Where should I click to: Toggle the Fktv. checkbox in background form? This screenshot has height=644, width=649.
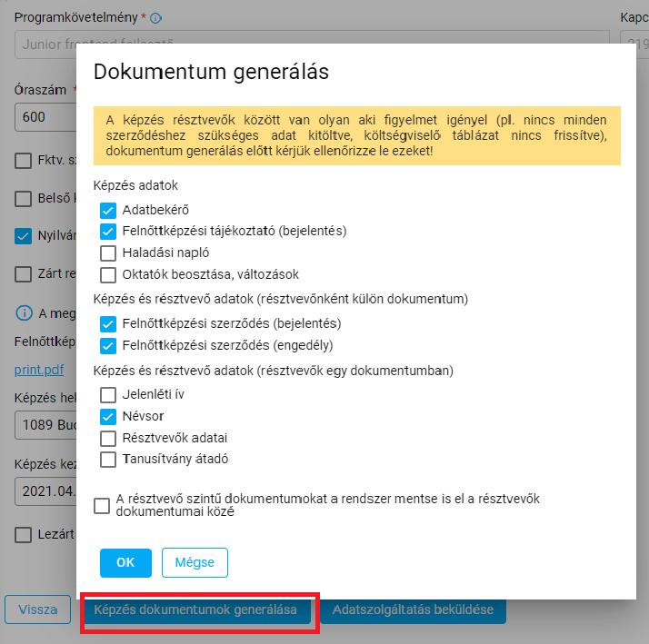point(24,161)
